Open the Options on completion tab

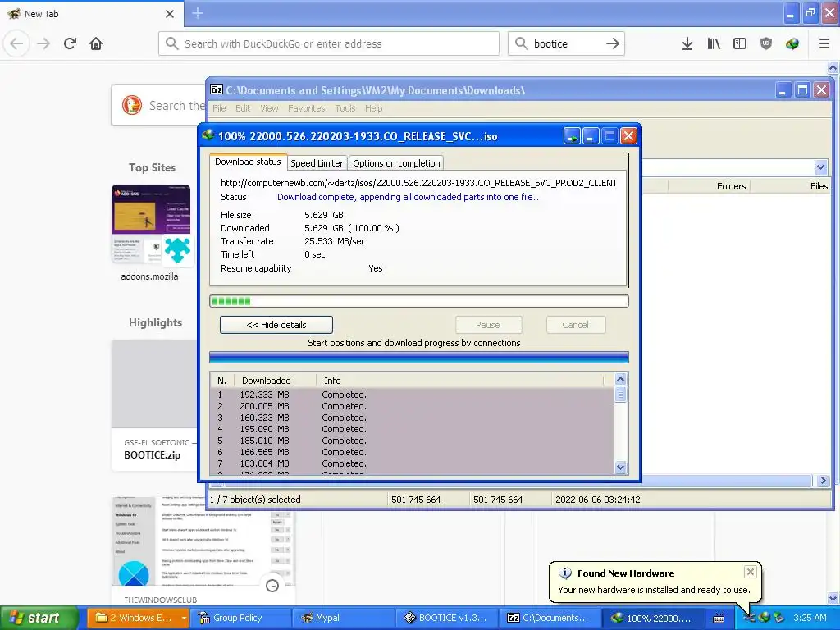click(x=396, y=163)
